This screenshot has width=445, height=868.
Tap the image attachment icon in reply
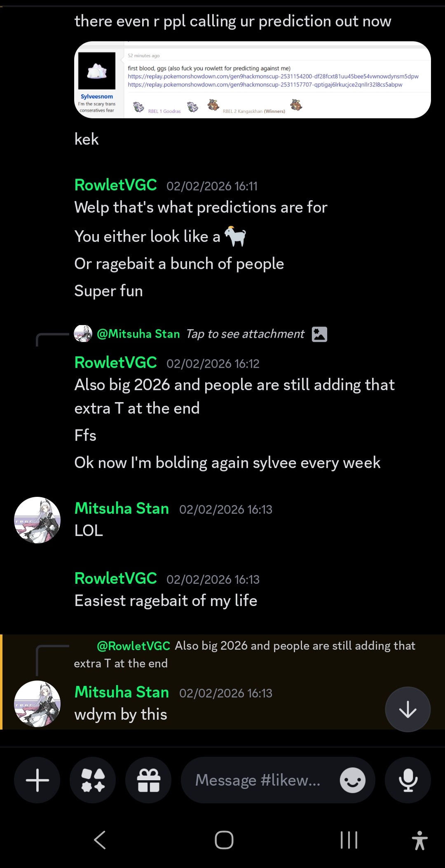coord(319,334)
